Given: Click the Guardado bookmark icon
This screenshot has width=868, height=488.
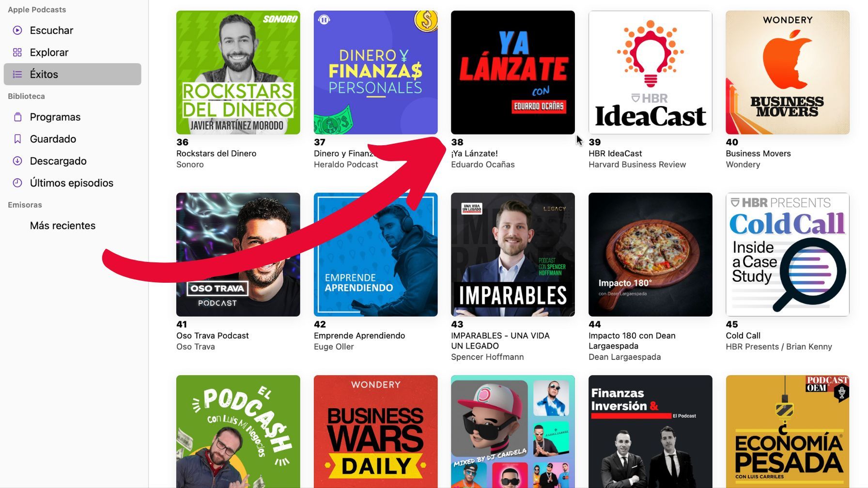Looking at the screenshot, I should [17, 139].
